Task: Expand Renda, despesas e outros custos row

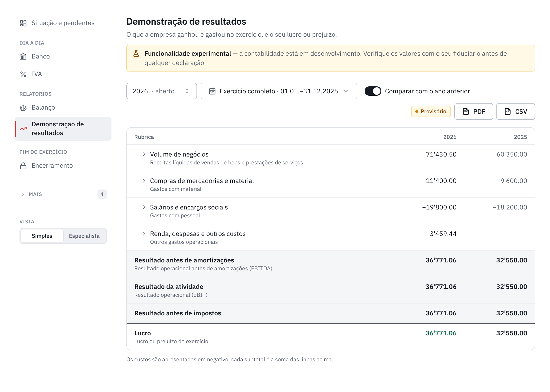Action: coord(144,234)
